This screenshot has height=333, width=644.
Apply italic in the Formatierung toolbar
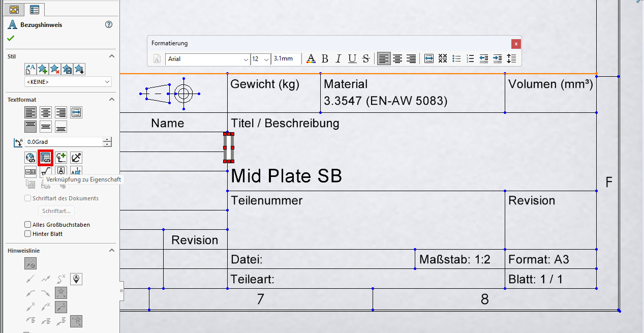pos(338,59)
